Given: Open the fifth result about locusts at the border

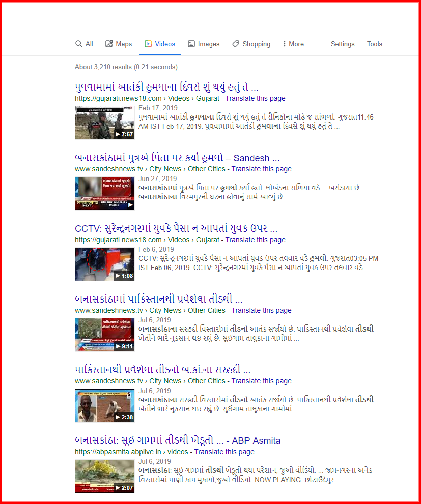Looking at the screenshot, I should [x=162, y=370].
